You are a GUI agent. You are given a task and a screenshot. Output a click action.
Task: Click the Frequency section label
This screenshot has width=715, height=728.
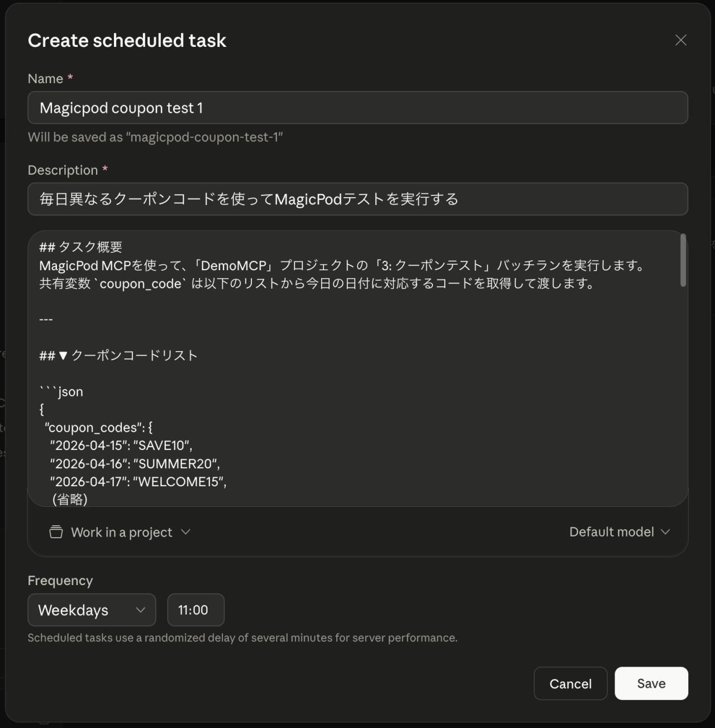tap(60, 581)
